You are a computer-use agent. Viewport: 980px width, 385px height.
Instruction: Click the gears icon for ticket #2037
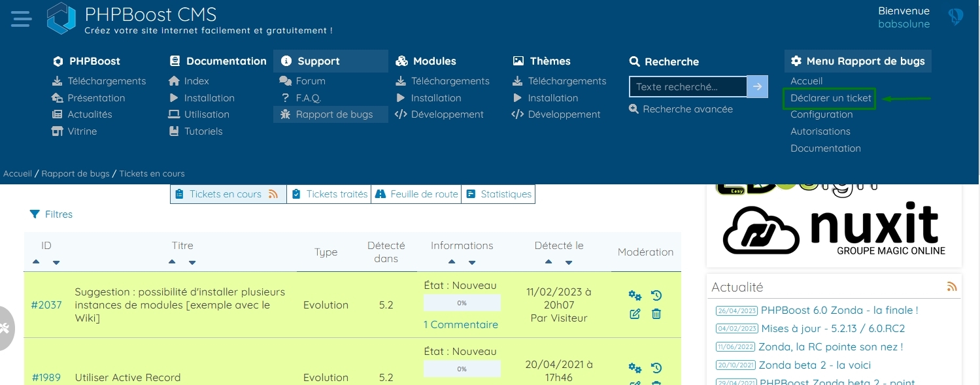coord(635,296)
